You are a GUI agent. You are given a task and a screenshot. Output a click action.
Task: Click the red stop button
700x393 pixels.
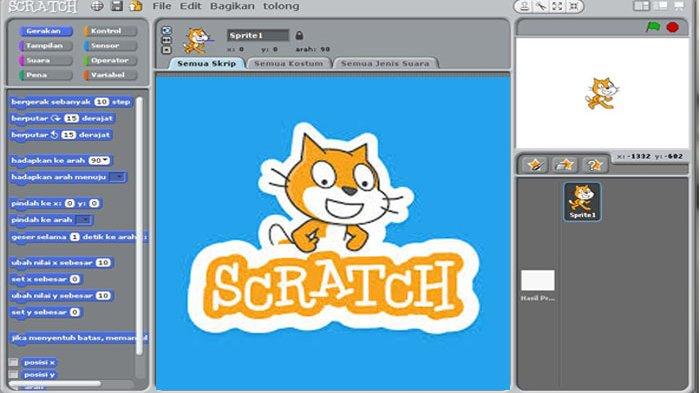tap(672, 27)
